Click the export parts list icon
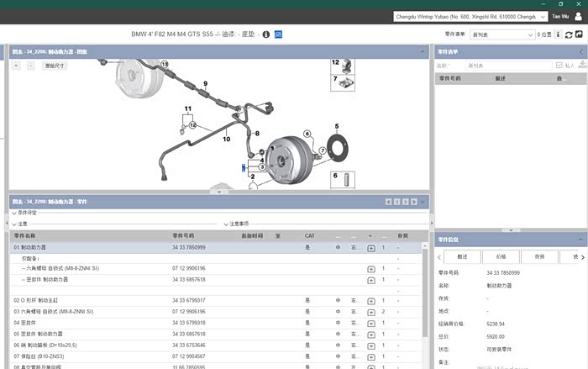 point(580,34)
